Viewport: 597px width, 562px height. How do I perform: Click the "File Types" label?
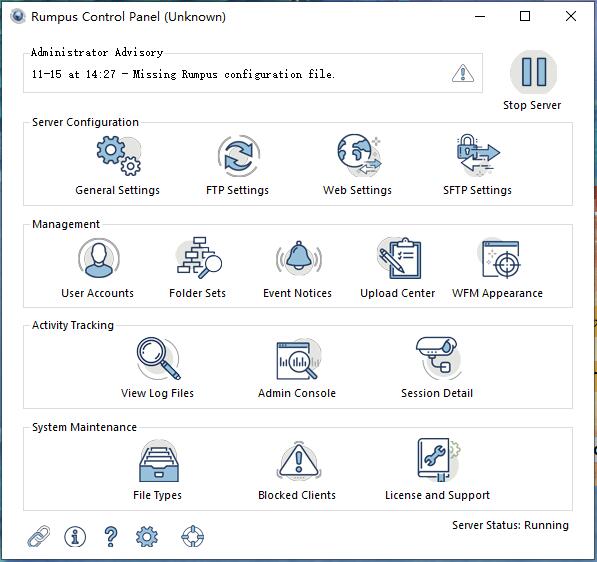pos(157,495)
